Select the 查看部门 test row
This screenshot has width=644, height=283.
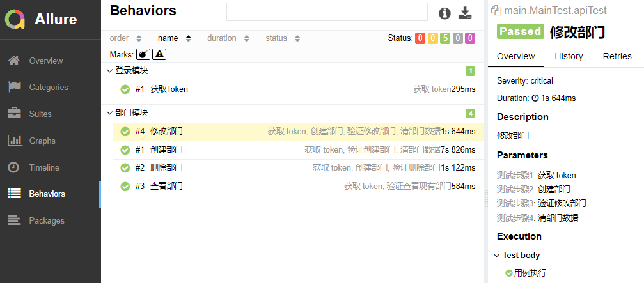[x=298, y=186]
